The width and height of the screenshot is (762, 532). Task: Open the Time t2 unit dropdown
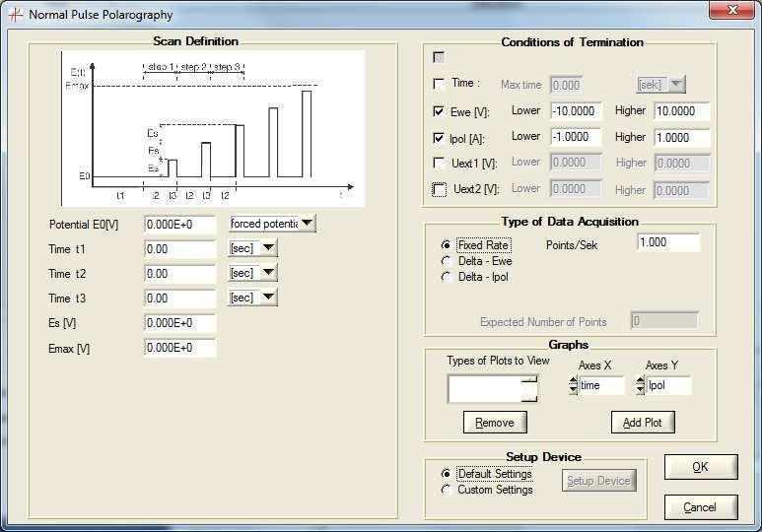[252, 273]
